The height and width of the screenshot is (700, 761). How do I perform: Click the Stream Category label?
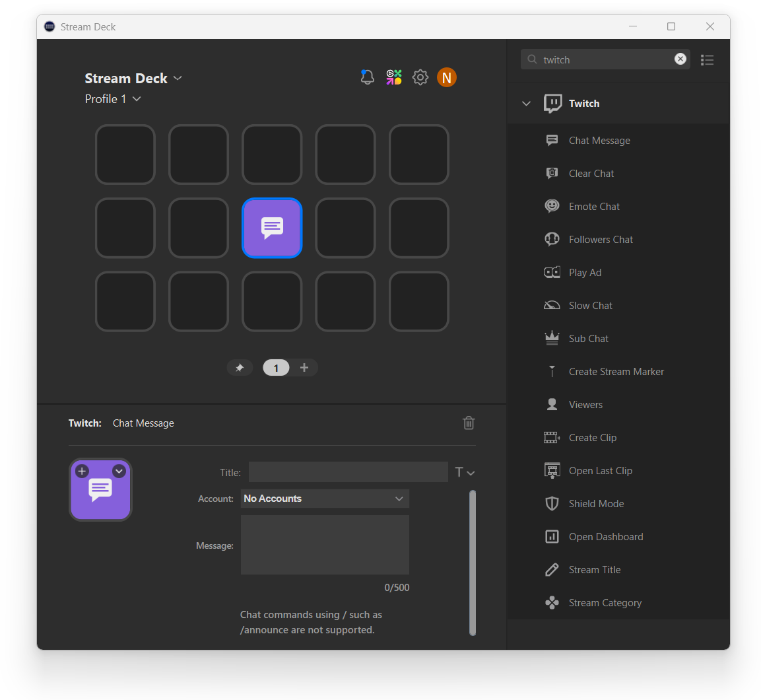point(605,602)
